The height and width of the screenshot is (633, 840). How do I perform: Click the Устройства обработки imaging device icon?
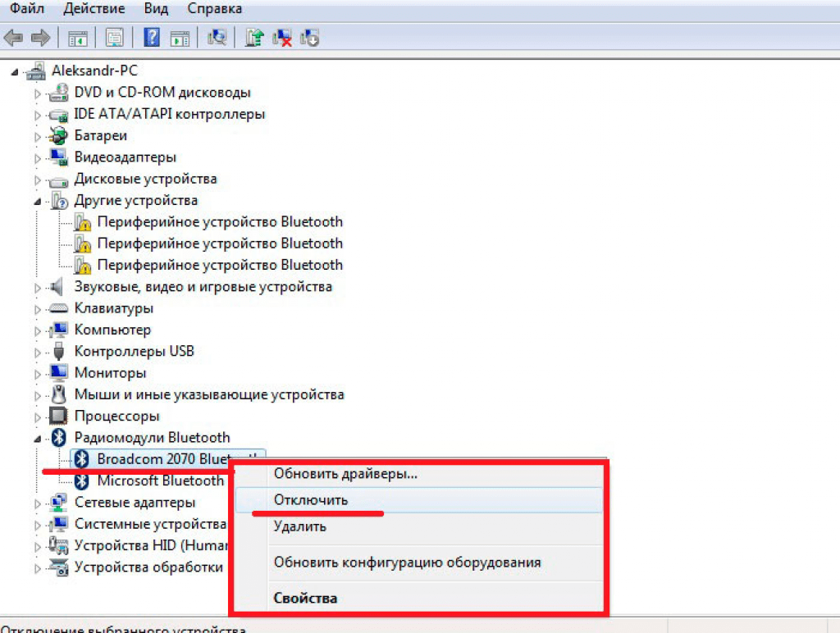(58, 567)
